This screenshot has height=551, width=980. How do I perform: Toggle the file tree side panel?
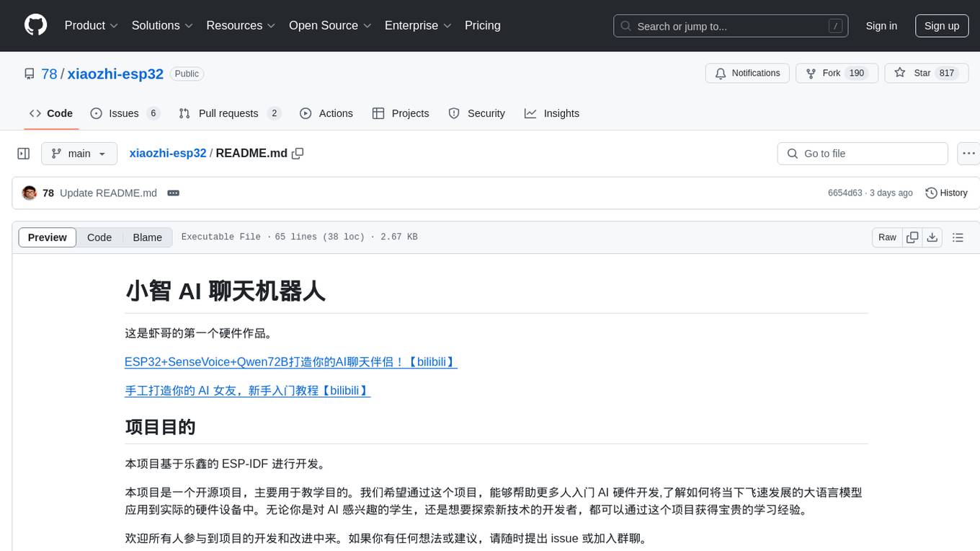pos(24,154)
